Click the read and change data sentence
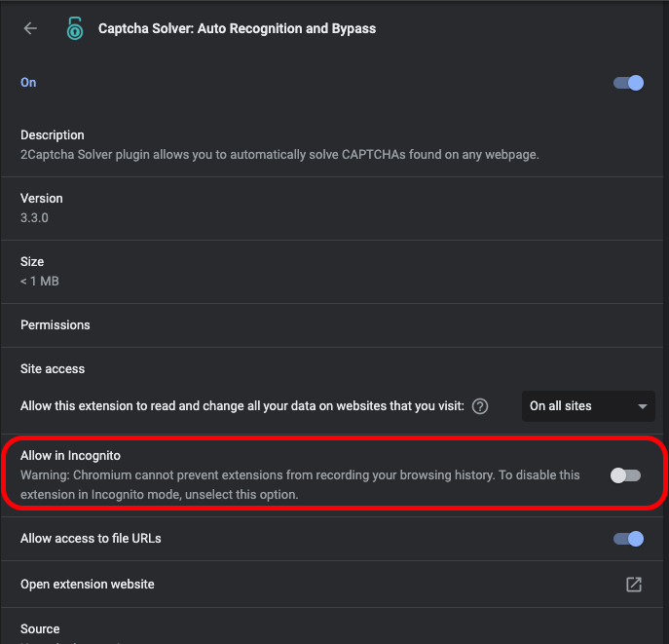This screenshot has width=669, height=644. coord(242,406)
